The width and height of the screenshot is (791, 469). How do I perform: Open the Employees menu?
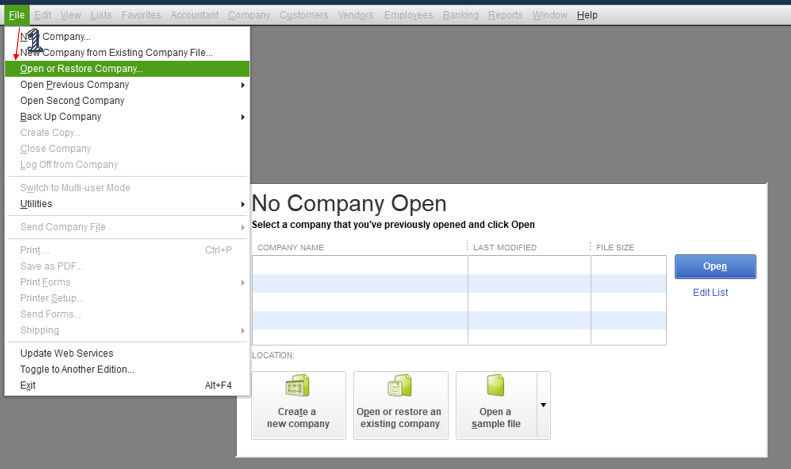(408, 15)
